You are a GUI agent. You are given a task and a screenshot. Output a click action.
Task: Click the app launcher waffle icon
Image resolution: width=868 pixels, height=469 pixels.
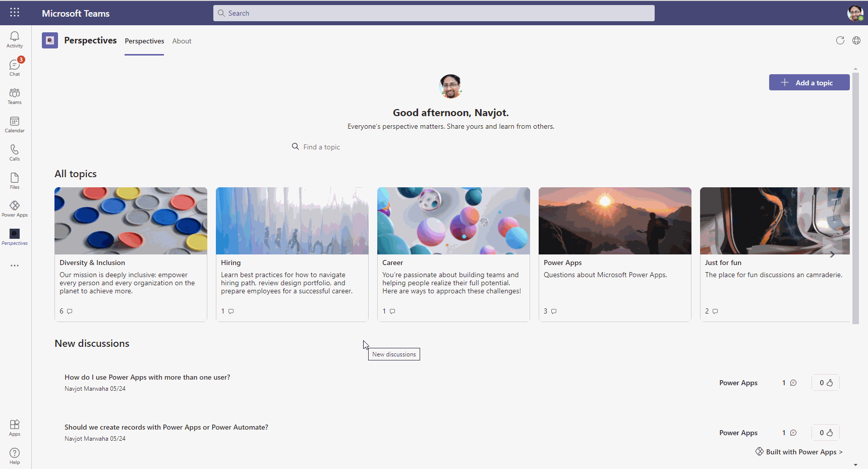tap(15, 13)
